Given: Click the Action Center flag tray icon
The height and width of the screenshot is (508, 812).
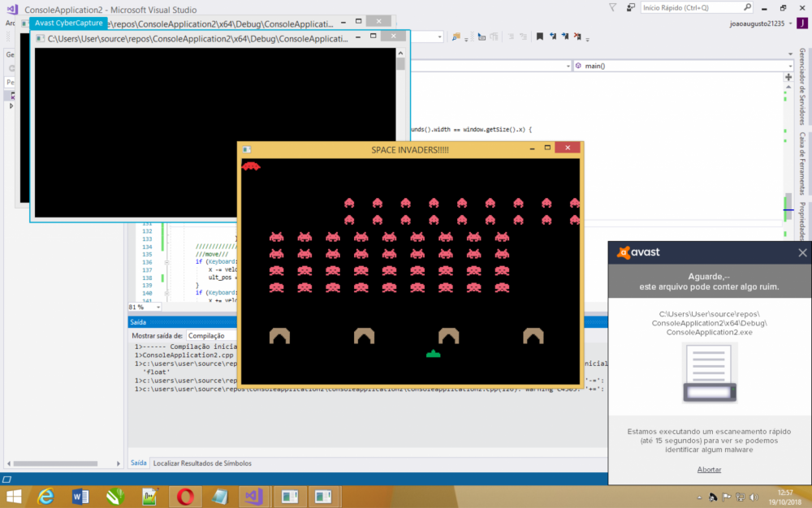Looking at the screenshot, I should [727, 497].
